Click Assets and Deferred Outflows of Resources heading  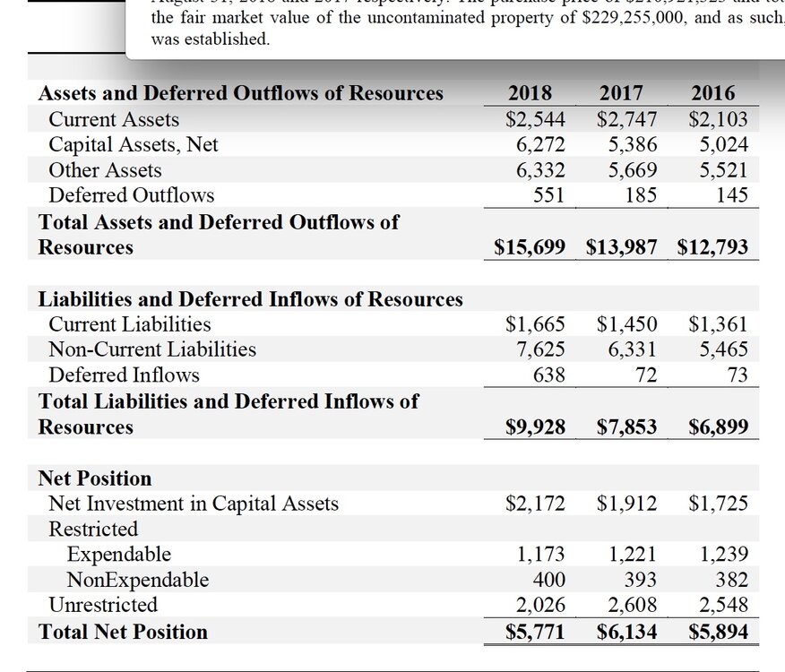tap(240, 93)
